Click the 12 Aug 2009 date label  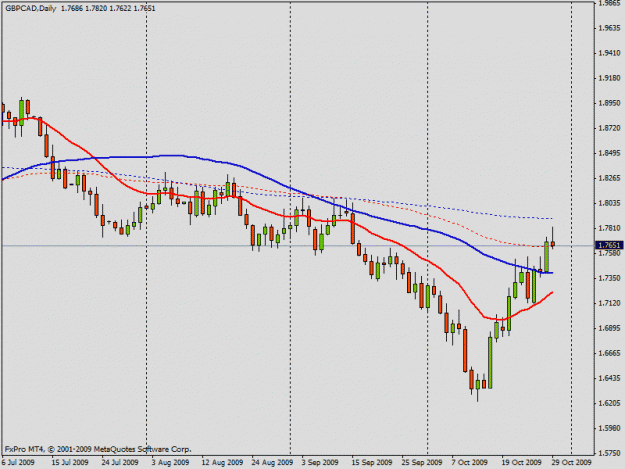point(222,462)
